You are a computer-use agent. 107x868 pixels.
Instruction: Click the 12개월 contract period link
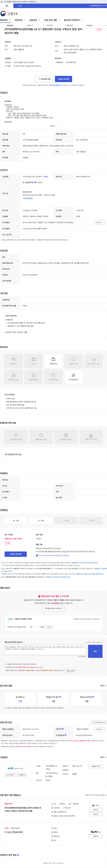pyautogui.click(x=45, y=177)
